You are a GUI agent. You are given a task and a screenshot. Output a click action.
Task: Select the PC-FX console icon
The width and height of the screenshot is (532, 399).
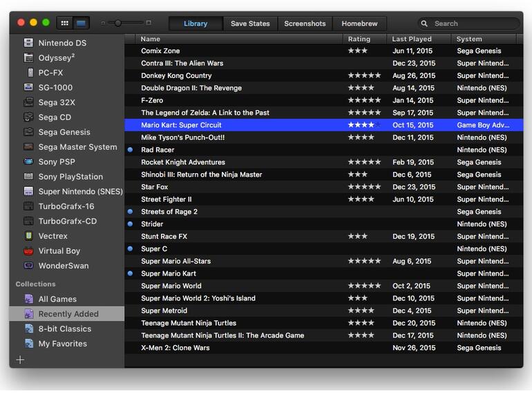(30, 72)
